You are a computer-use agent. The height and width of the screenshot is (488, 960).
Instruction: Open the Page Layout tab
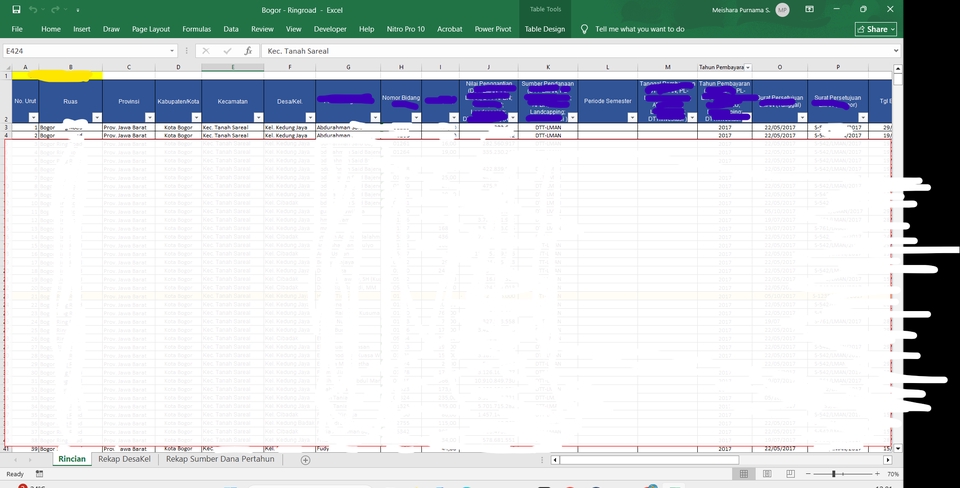click(x=151, y=29)
